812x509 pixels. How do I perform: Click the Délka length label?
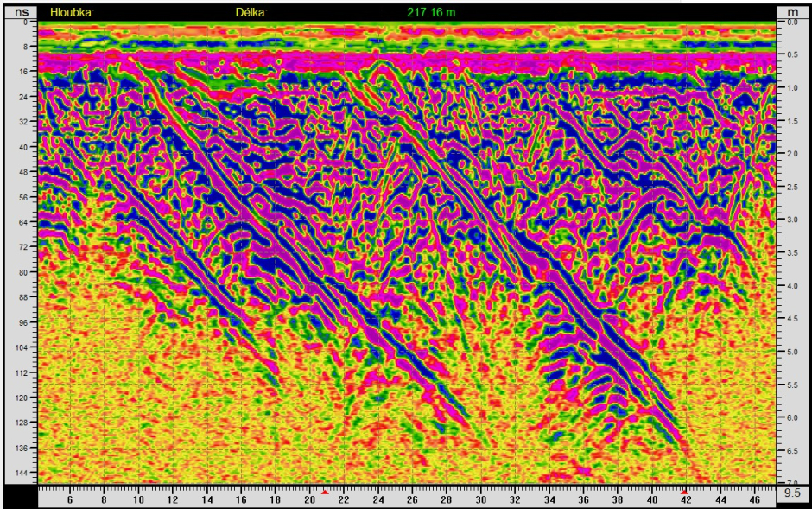pos(251,12)
